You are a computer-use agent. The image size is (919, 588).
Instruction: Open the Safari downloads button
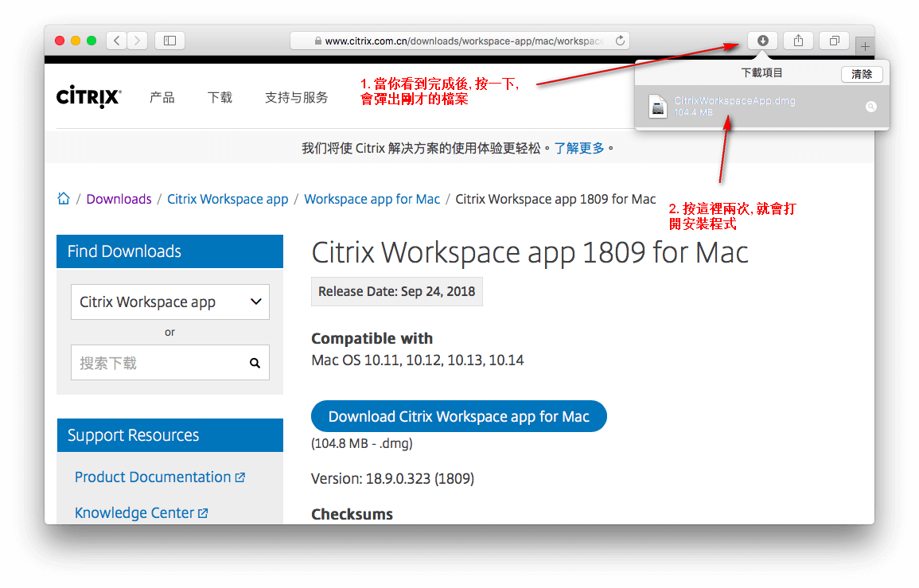[x=762, y=41]
